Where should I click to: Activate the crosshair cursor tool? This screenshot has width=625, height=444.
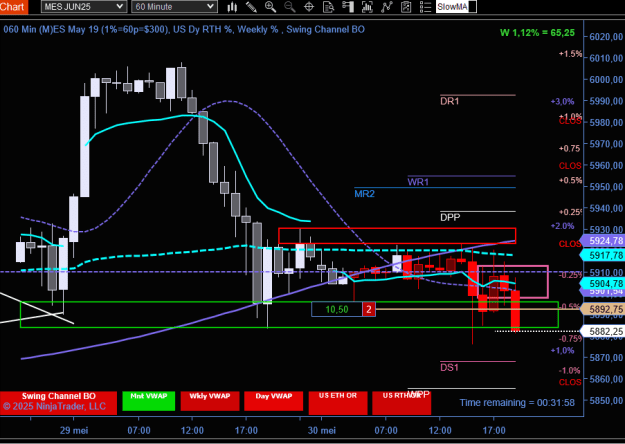[x=309, y=7]
